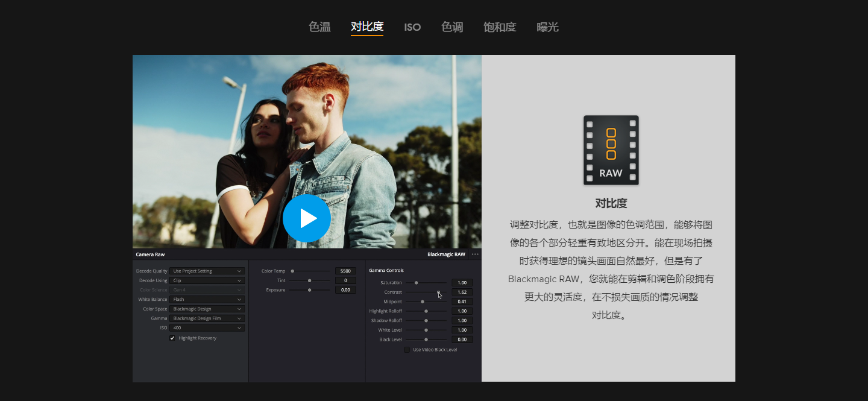Play the contrast demo video
Viewport: 868px width, 401px height.
(306, 218)
